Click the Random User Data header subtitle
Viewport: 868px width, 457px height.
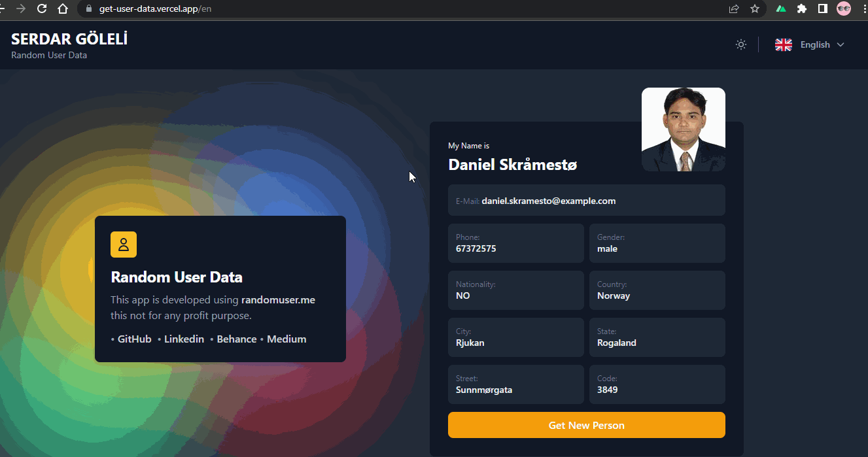(49, 55)
